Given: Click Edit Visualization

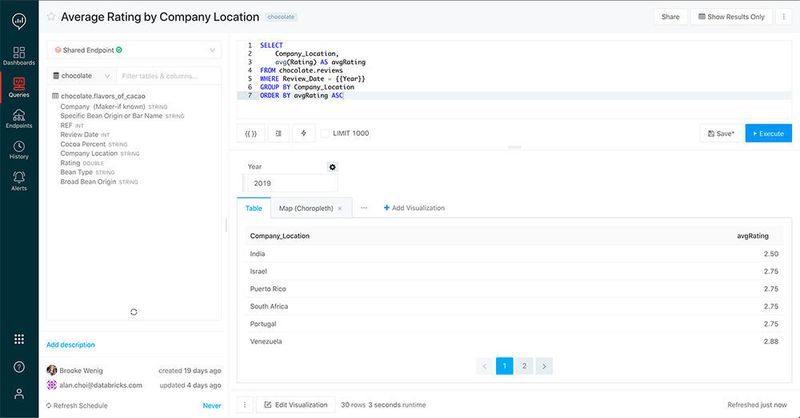Looking at the screenshot, I should click(296, 405).
